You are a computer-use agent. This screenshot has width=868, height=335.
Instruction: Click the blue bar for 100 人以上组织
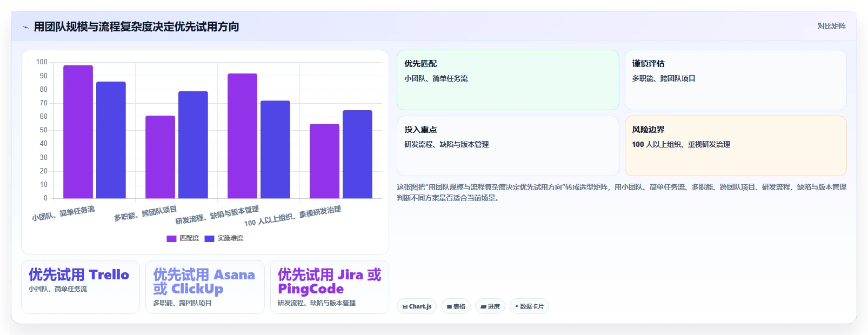[x=357, y=154]
